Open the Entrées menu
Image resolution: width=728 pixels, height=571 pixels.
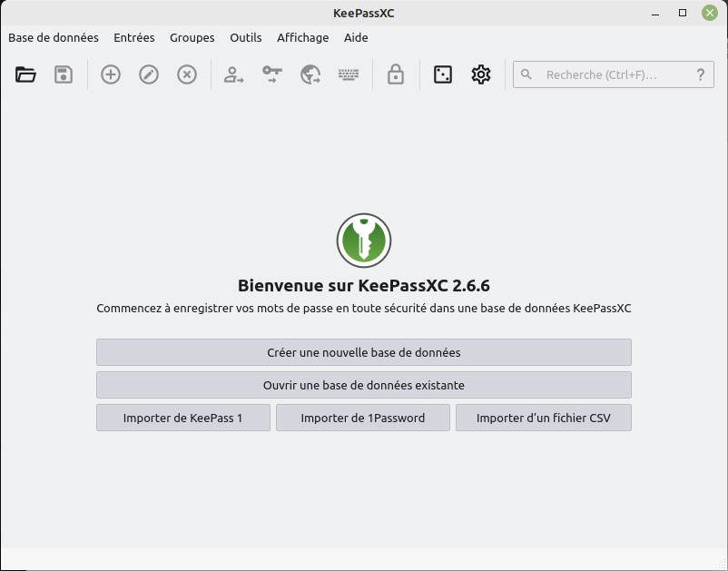point(134,37)
